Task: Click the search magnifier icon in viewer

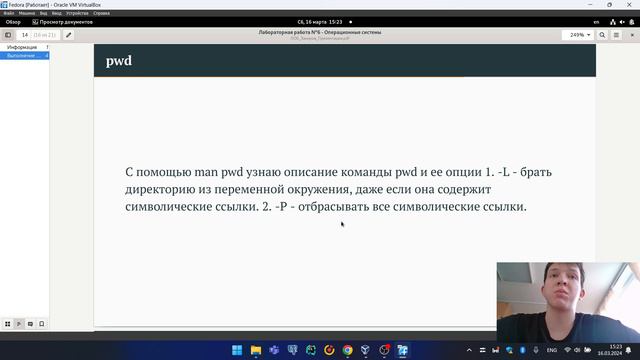Action: [x=602, y=35]
